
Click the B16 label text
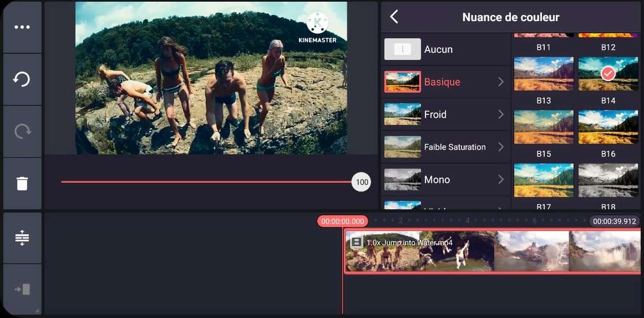tap(608, 154)
